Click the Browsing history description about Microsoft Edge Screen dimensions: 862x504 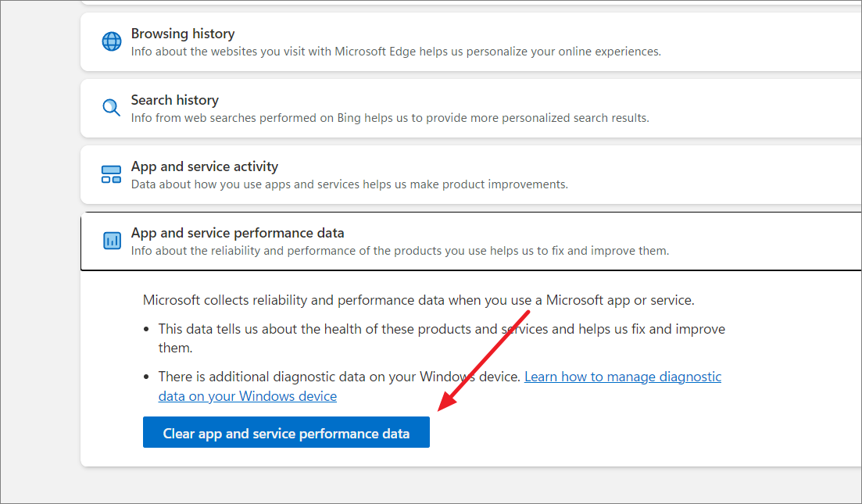click(x=395, y=52)
